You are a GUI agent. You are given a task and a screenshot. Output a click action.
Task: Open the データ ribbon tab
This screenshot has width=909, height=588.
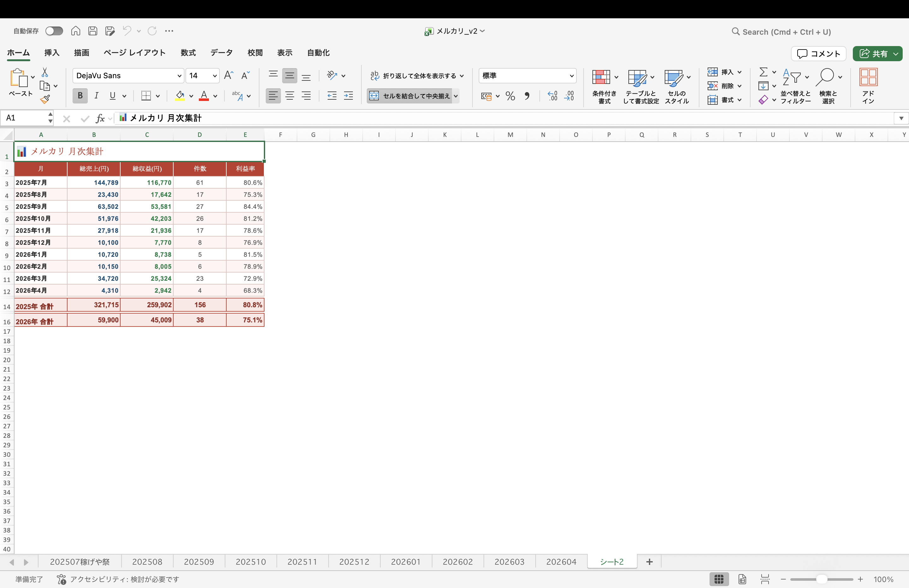[x=222, y=53]
